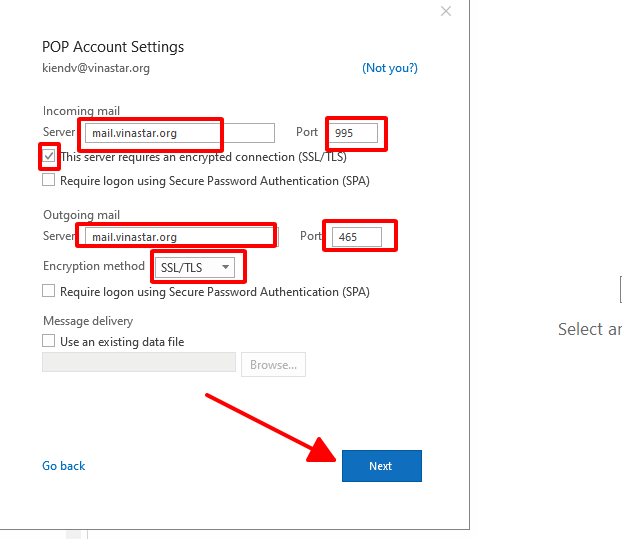Click the outgoing port field showing 465
The width and height of the screenshot is (622, 539).
point(358,237)
